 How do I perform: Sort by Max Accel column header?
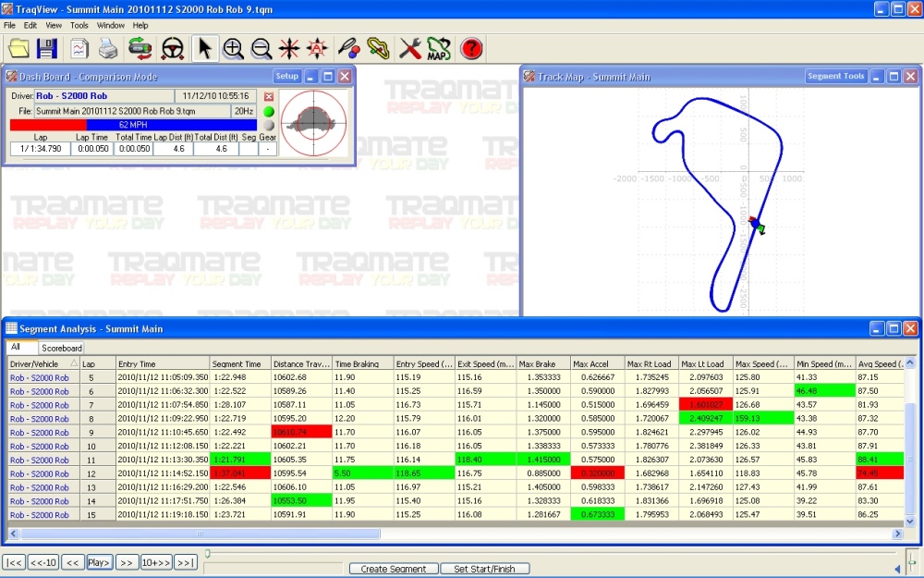(597, 363)
